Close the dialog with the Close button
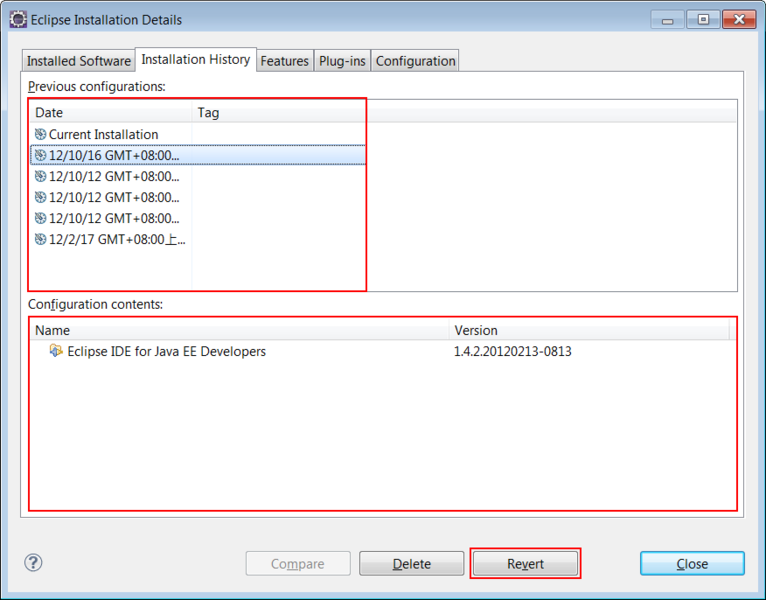Screen dimensions: 766x600 (x=692, y=564)
